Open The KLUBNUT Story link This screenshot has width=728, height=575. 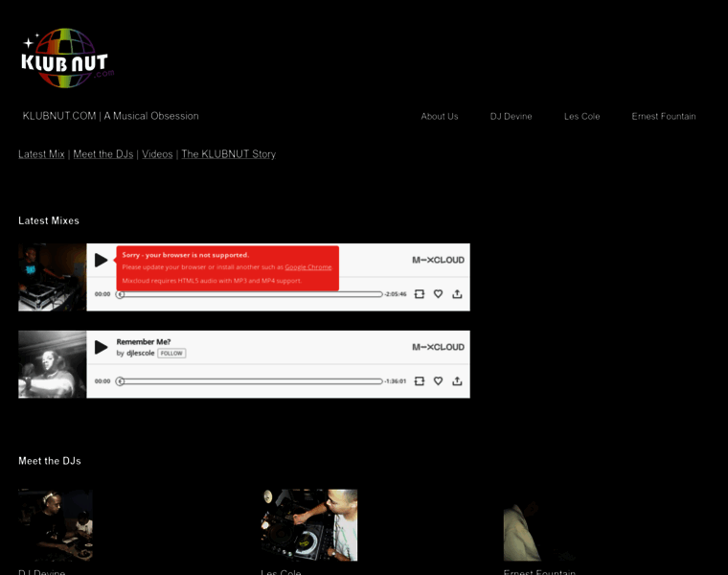point(228,154)
